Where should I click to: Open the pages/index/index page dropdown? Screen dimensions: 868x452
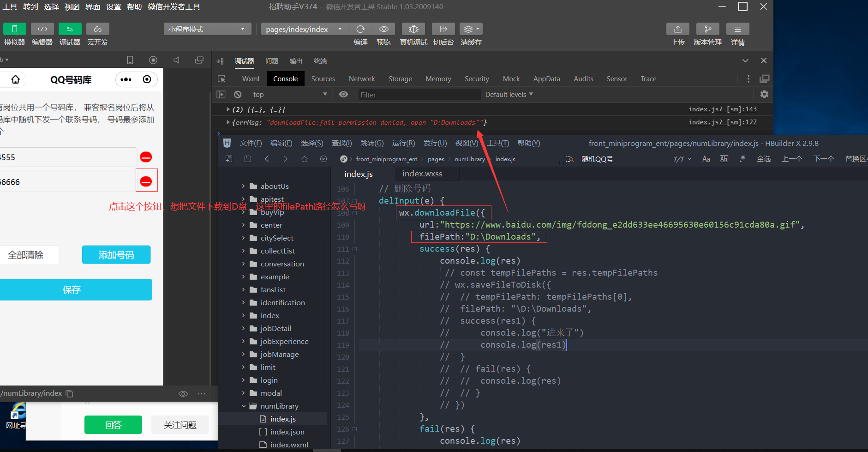[x=304, y=29]
